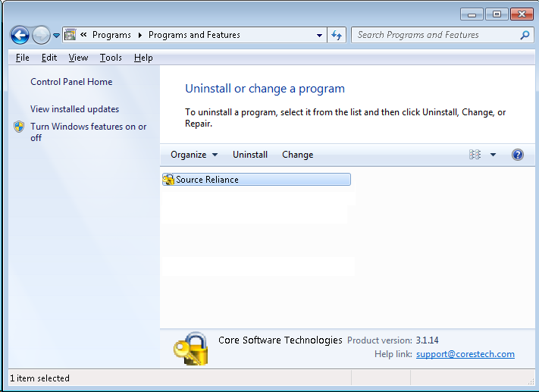Open the support@corestech.com help link
The image size is (539, 392).
[465, 354]
